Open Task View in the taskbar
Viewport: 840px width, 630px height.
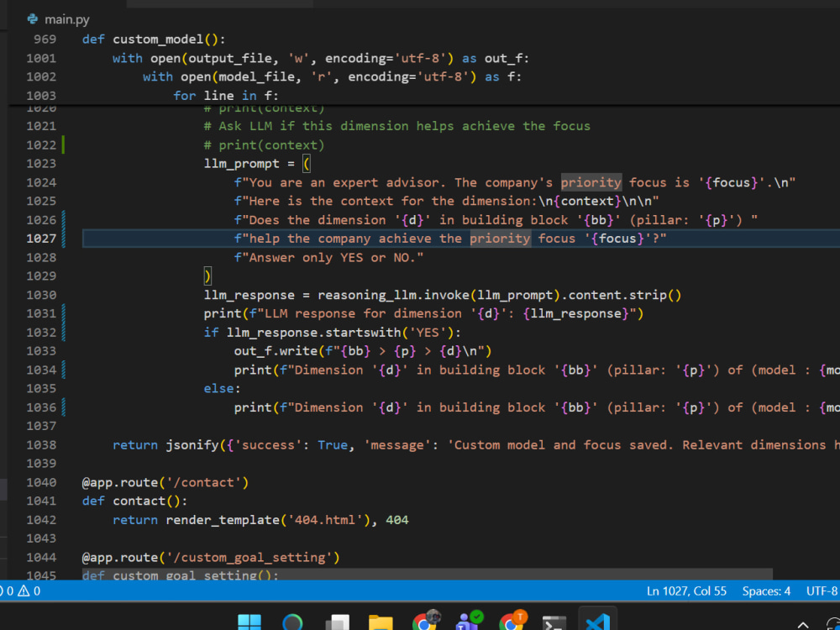tap(338, 623)
